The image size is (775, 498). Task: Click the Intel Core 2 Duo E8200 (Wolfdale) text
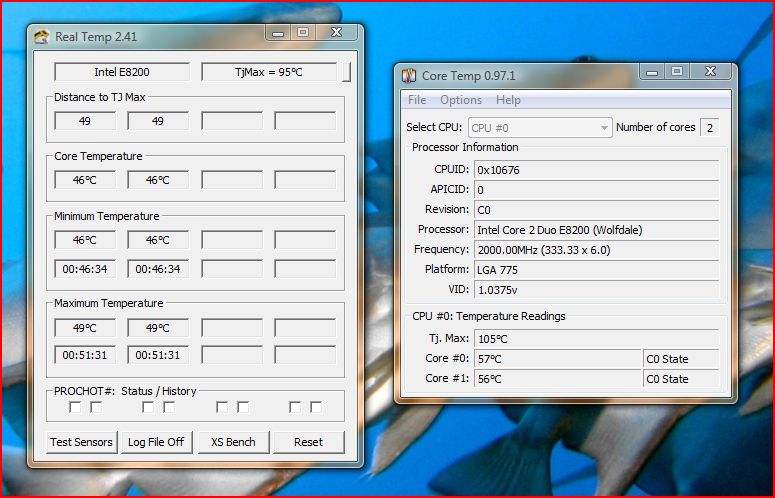pyautogui.click(x=560, y=230)
